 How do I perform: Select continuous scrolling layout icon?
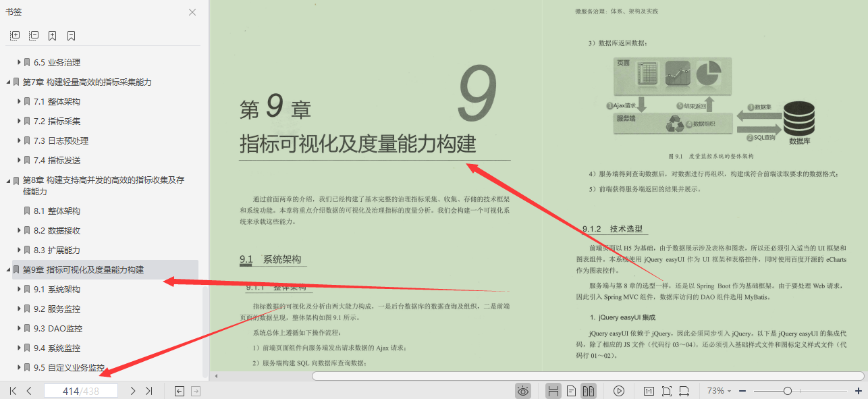coord(553,391)
